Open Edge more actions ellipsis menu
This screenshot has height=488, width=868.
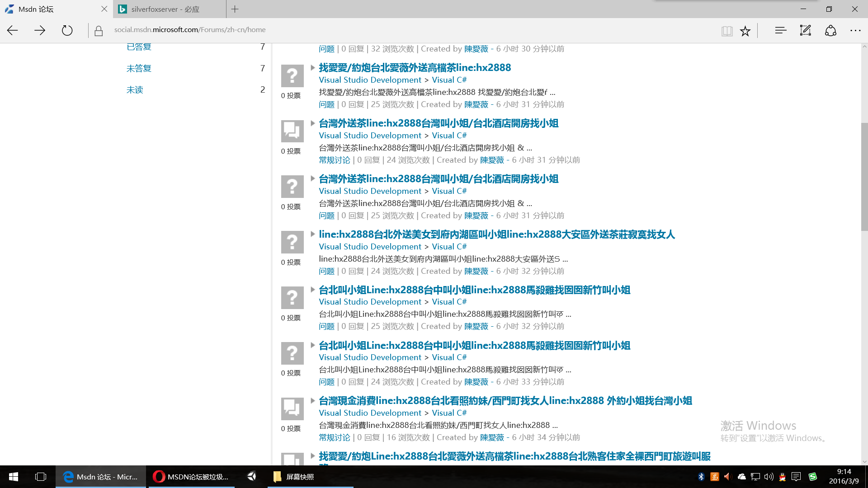855,30
